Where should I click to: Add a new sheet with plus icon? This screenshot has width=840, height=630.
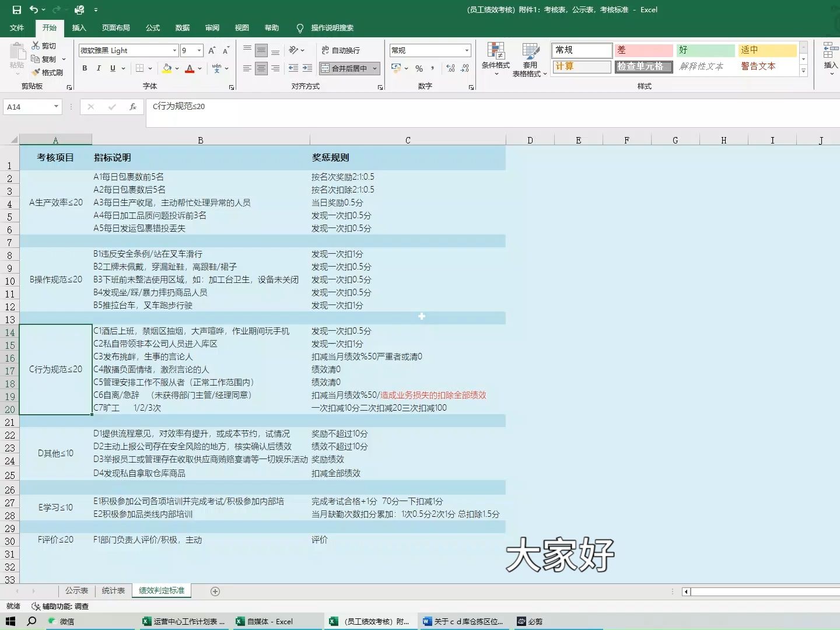point(215,591)
